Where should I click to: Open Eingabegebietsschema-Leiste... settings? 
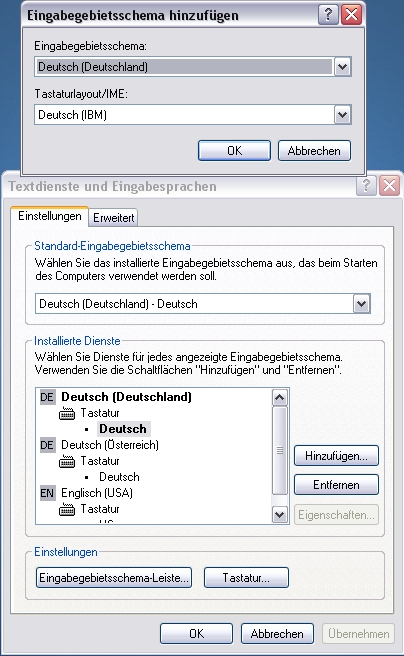pyautogui.click(x=114, y=578)
